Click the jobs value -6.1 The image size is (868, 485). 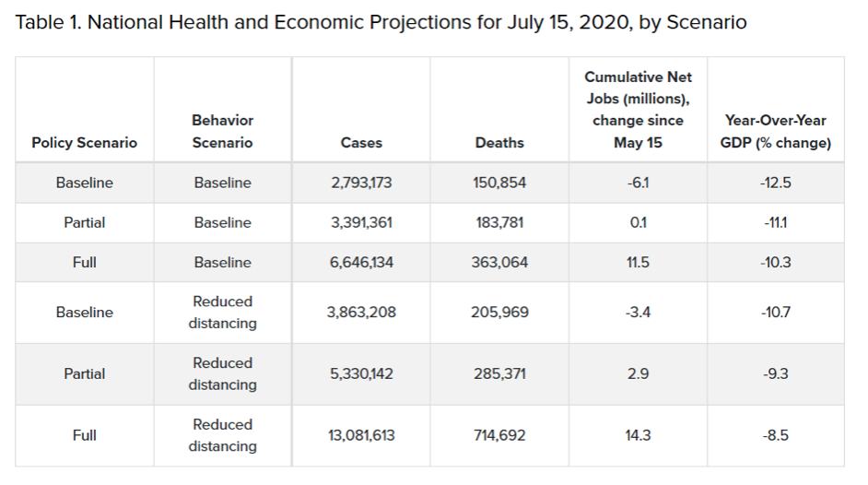click(x=638, y=183)
